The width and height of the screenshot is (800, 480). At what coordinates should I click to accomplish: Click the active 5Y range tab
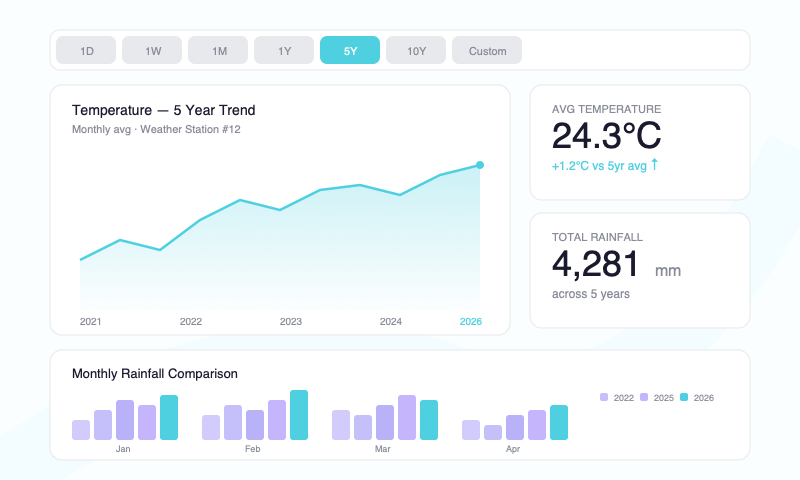350,50
